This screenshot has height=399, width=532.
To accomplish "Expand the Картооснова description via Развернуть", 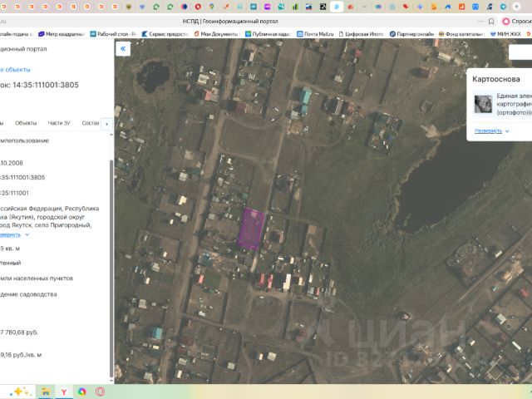I will pos(489,131).
